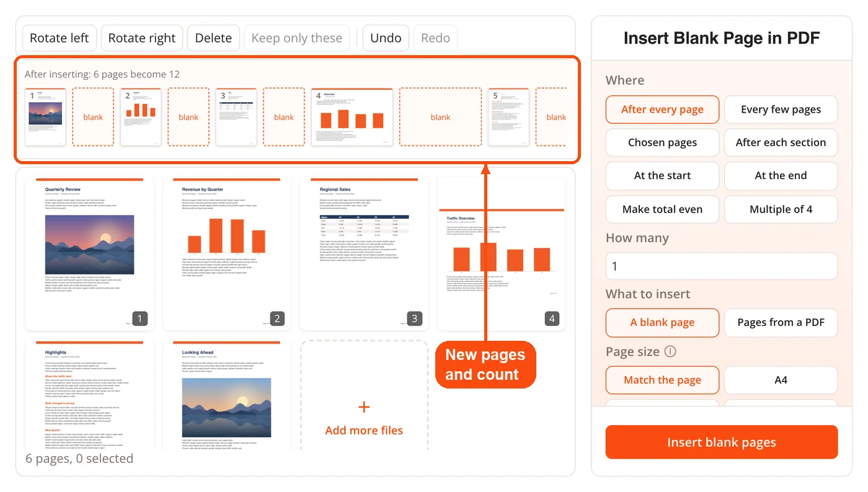Viewport: 868px width, 492px height.
Task: Select the Quarterly Review page 1 thumbnail
Action: (89, 254)
